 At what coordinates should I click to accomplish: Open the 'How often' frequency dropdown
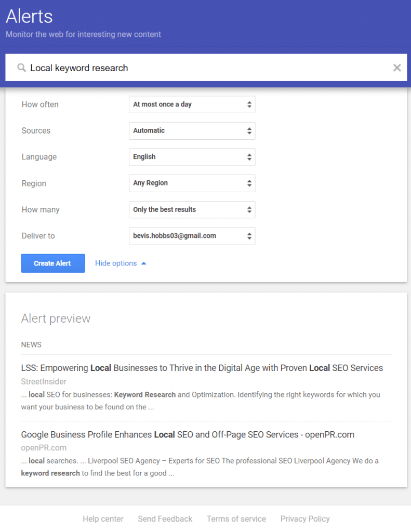tap(192, 104)
